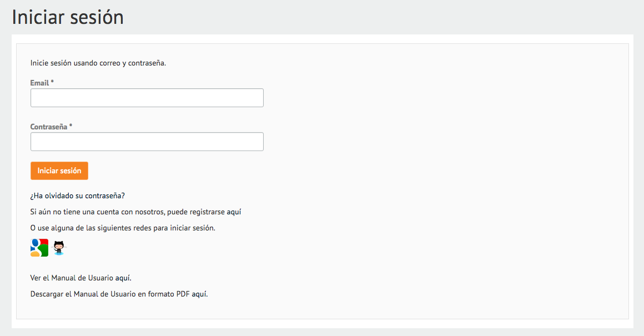The width and height of the screenshot is (644, 336).
Task: Click the asterisk next to Email
Action: [x=52, y=82]
